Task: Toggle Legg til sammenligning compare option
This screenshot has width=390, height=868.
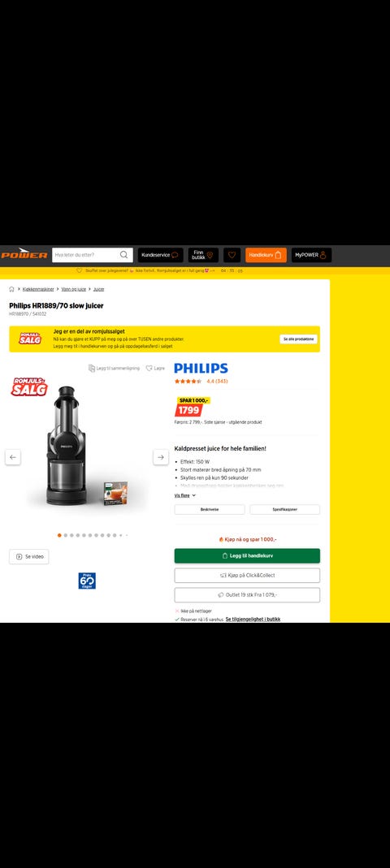Action: tap(114, 368)
